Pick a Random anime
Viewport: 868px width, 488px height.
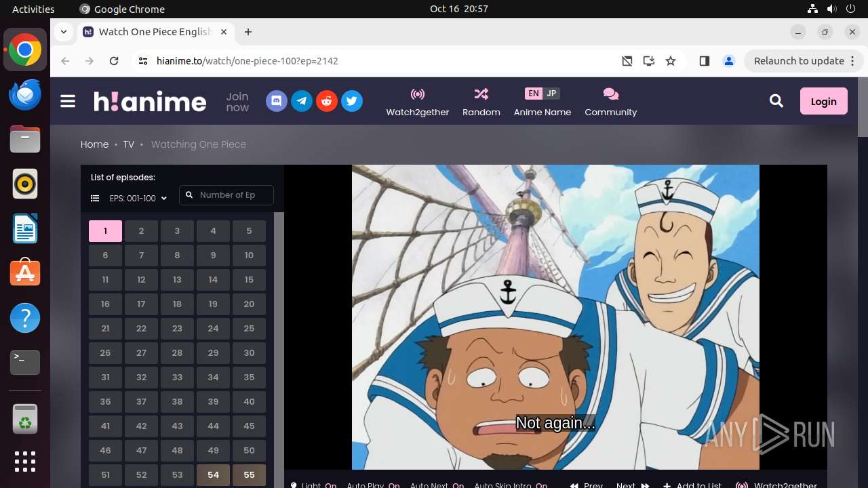point(481,102)
